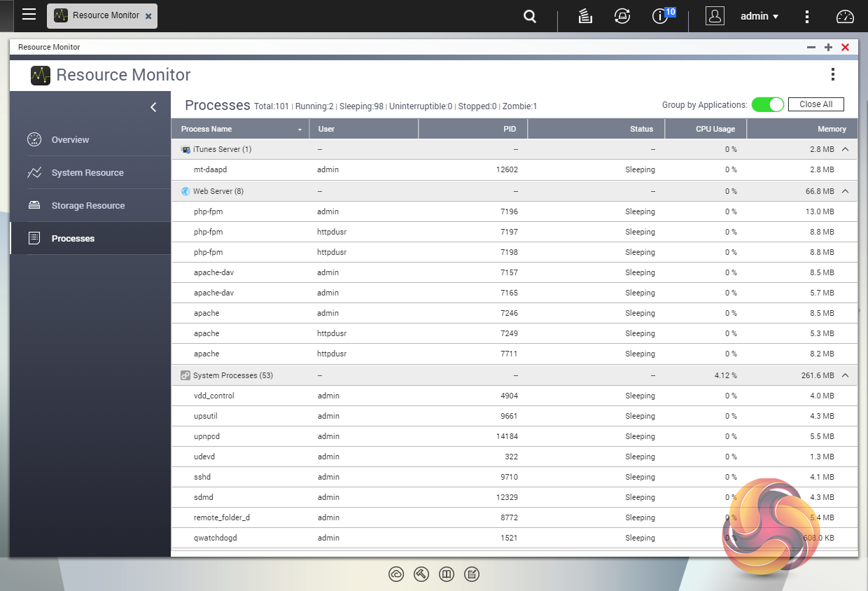
Task: Collapse the iTunes Server group
Action: tap(845, 149)
